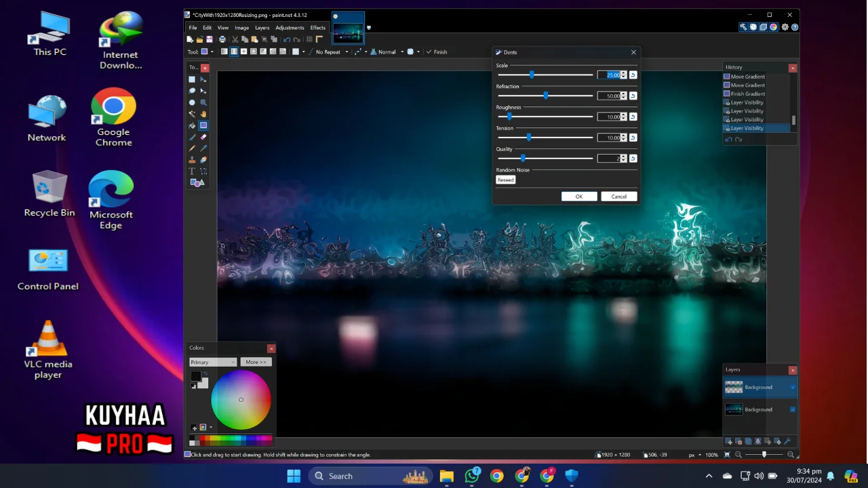Select the Text tool
Image resolution: width=868 pixels, height=488 pixels.
(192, 171)
